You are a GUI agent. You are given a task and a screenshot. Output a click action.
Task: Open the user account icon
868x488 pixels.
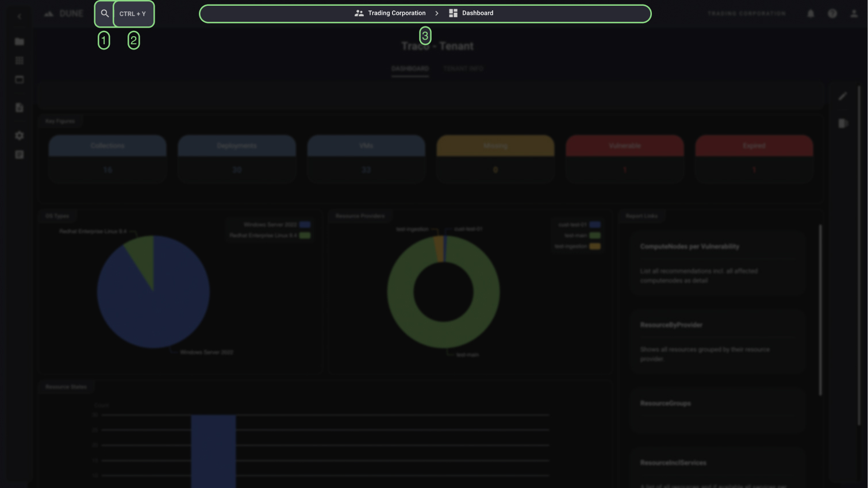[854, 13]
